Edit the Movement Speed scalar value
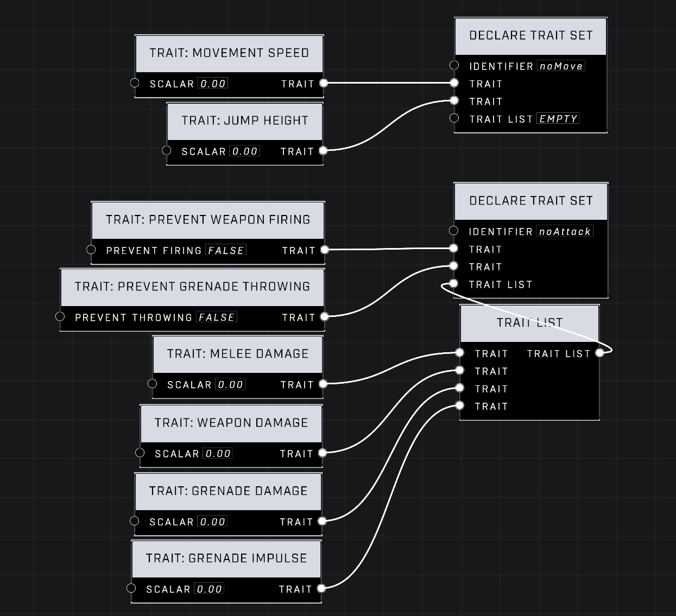Image resolution: width=676 pixels, height=616 pixels. (x=212, y=84)
